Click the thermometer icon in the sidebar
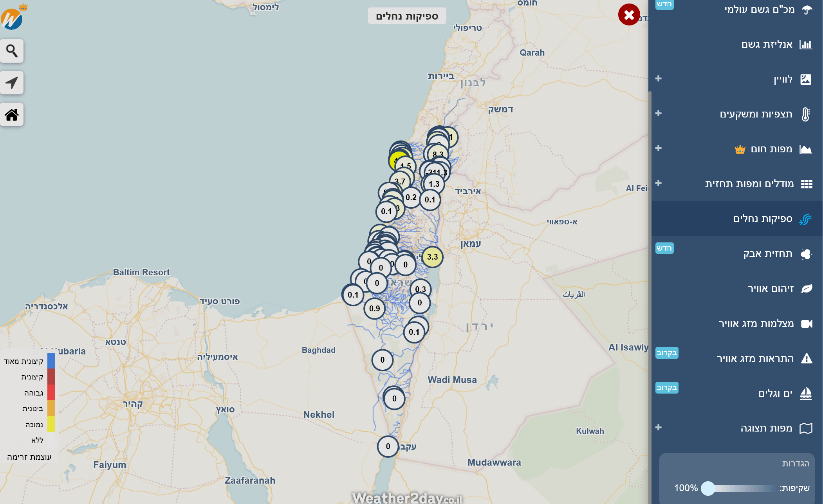The width and height of the screenshot is (823, 504). pyautogui.click(x=805, y=114)
